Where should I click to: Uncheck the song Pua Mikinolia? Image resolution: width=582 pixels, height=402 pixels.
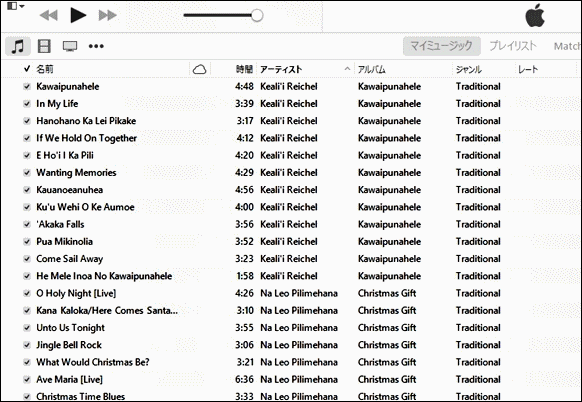point(27,242)
